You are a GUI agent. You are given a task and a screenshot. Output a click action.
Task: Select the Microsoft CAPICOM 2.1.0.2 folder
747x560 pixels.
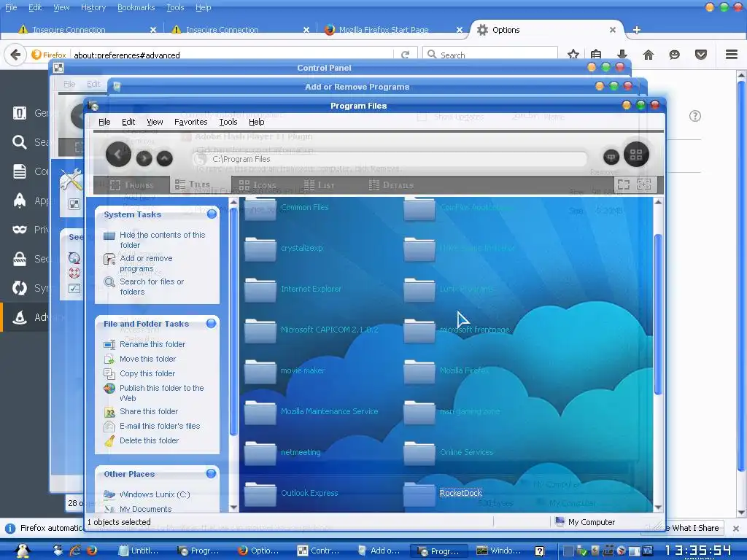tap(311, 330)
